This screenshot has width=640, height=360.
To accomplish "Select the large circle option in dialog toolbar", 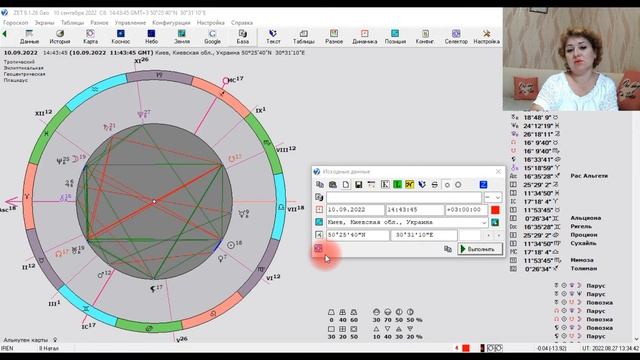I will pos(458,185).
